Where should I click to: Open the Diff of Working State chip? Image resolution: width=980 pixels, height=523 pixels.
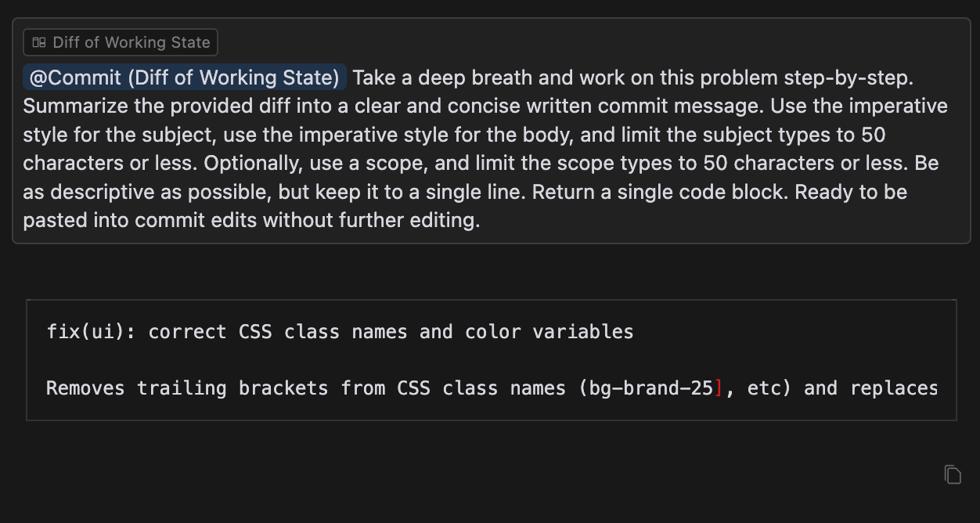(x=121, y=42)
